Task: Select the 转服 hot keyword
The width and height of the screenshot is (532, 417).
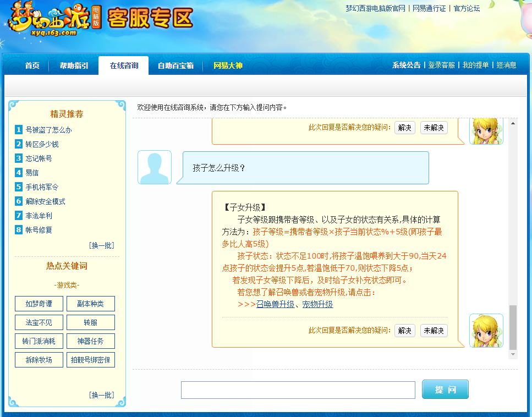Action: pos(90,322)
